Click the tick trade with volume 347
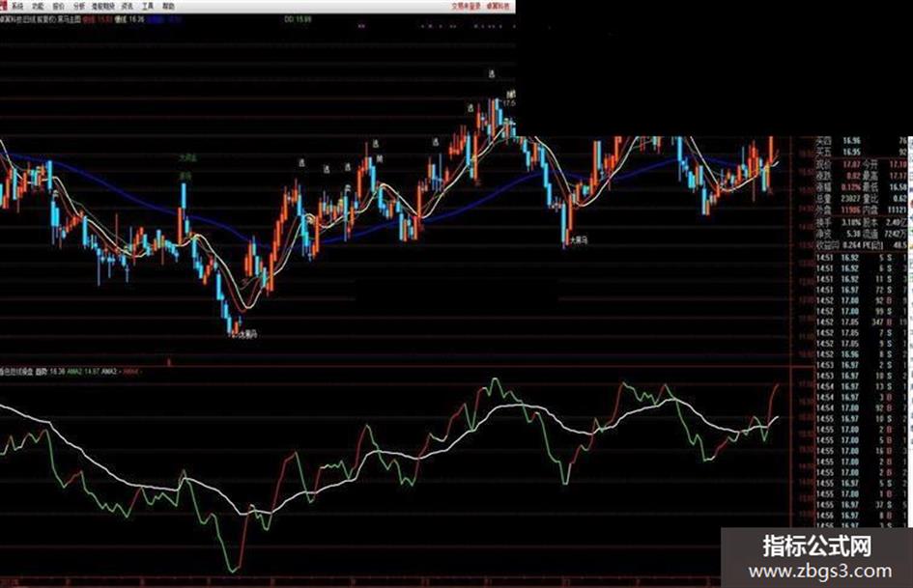This screenshot has width=913, height=588. (x=861, y=322)
